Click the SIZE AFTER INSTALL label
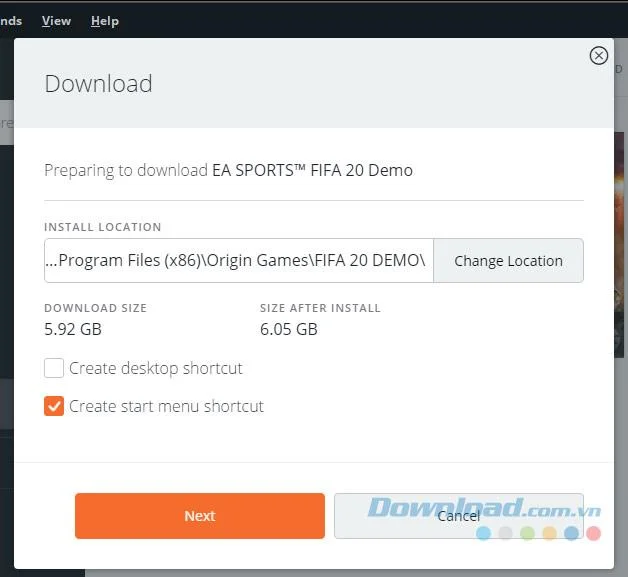This screenshot has height=577, width=628. click(x=320, y=308)
